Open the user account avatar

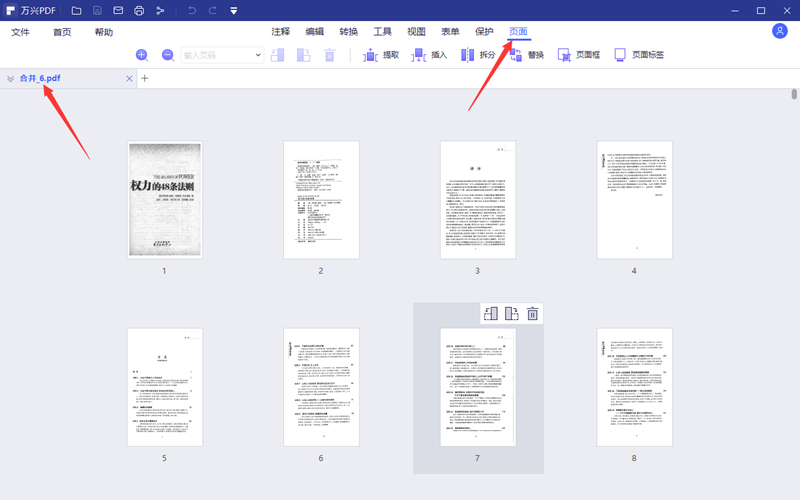pyautogui.click(x=780, y=31)
